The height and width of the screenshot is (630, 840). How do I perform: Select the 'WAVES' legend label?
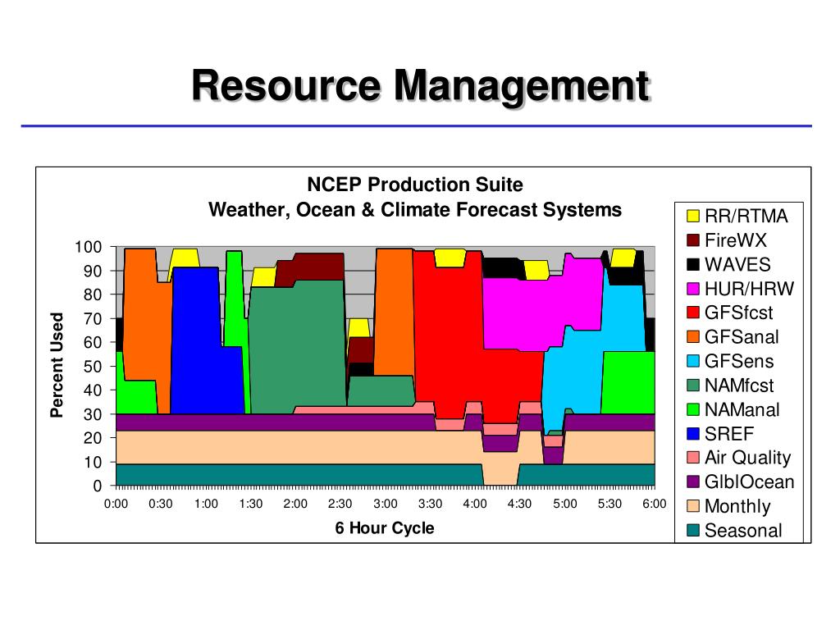pyautogui.click(x=737, y=264)
